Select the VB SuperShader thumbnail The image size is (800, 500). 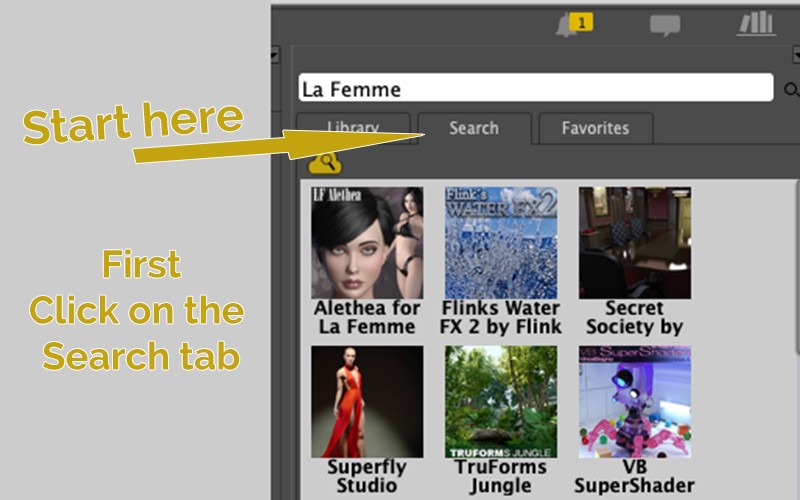pos(635,402)
